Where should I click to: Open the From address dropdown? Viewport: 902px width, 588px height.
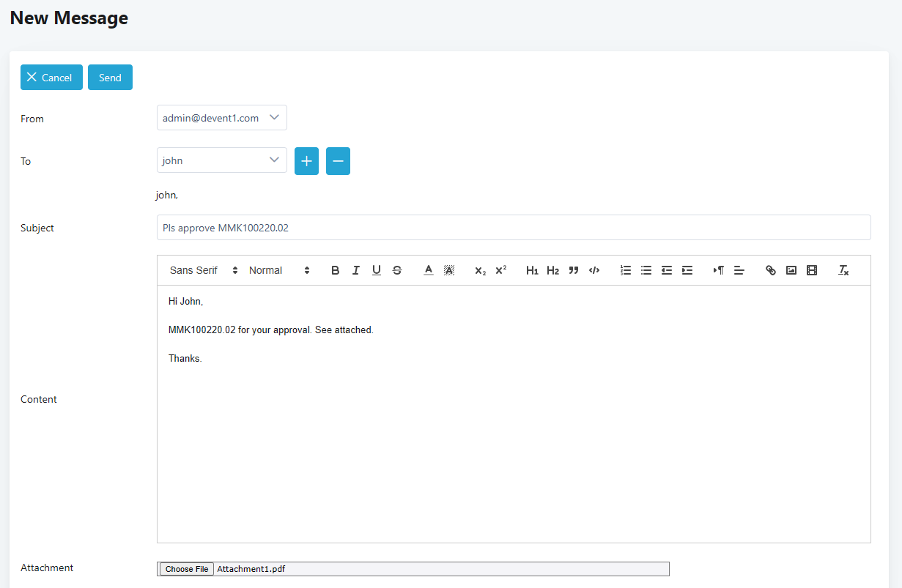221,118
